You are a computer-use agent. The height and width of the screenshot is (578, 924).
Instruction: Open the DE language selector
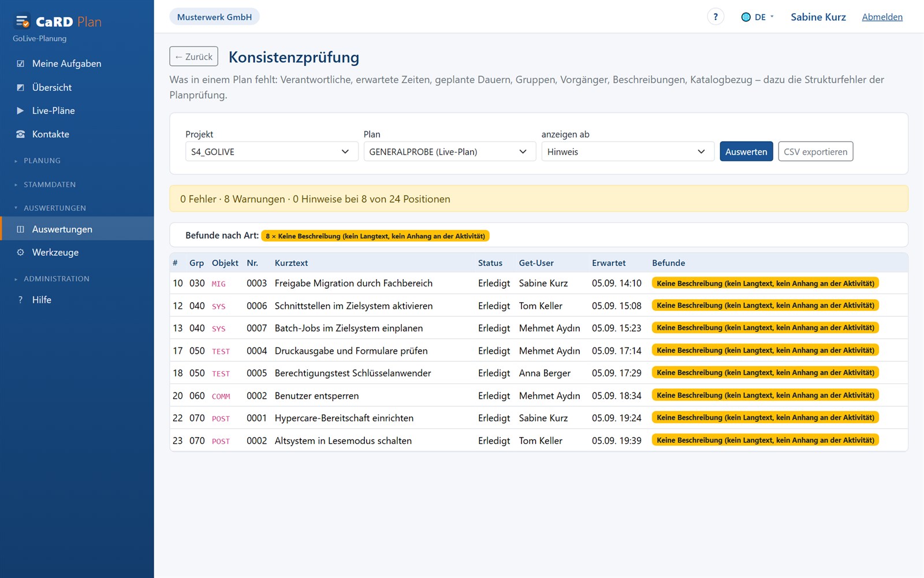pyautogui.click(x=758, y=17)
